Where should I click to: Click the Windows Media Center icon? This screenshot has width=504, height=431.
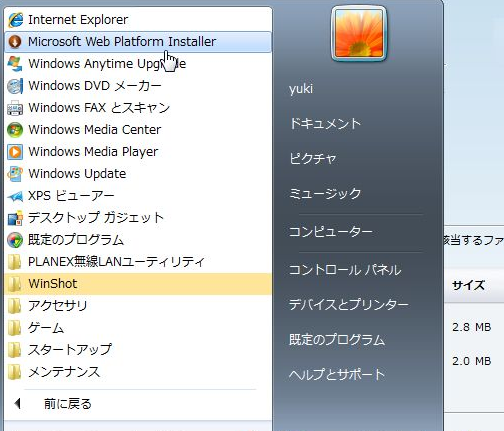[x=15, y=130]
